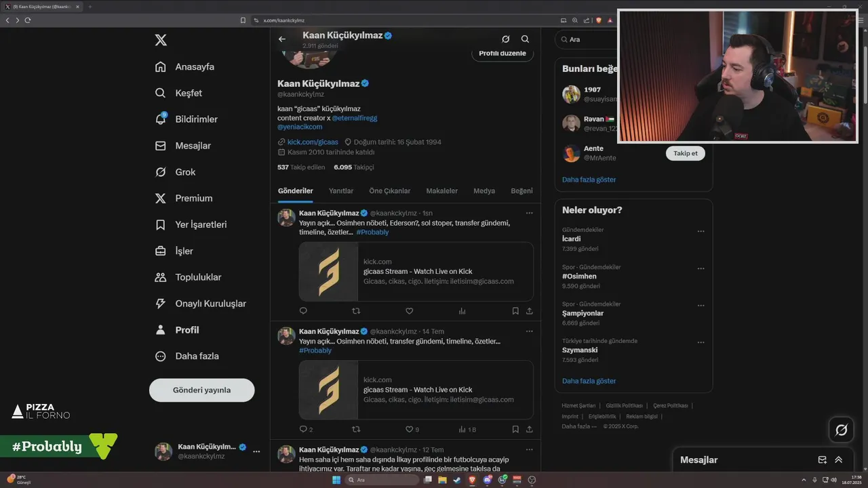Open more options on 12 Tem post

pos(530,450)
